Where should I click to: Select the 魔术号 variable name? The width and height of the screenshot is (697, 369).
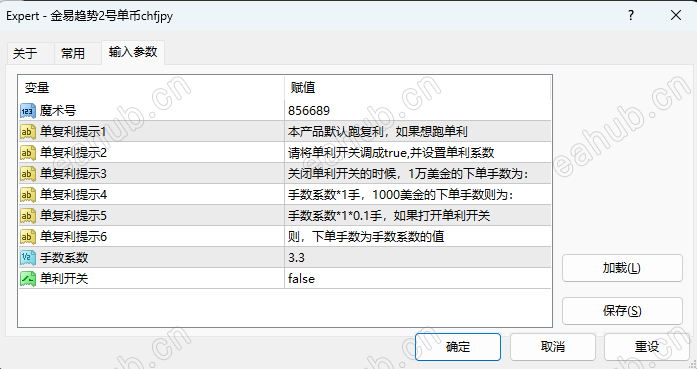58,111
